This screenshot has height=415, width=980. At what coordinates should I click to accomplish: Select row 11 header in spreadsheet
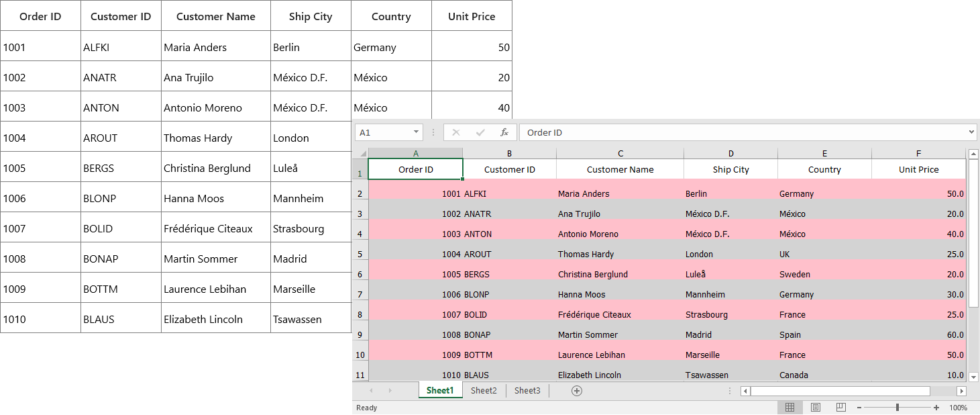click(x=360, y=371)
